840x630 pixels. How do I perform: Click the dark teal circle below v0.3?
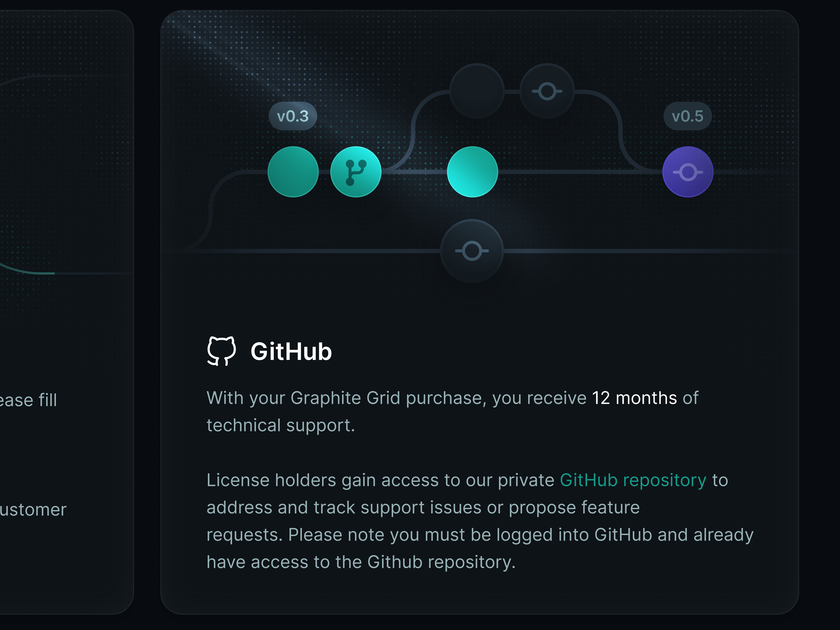[293, 172]
